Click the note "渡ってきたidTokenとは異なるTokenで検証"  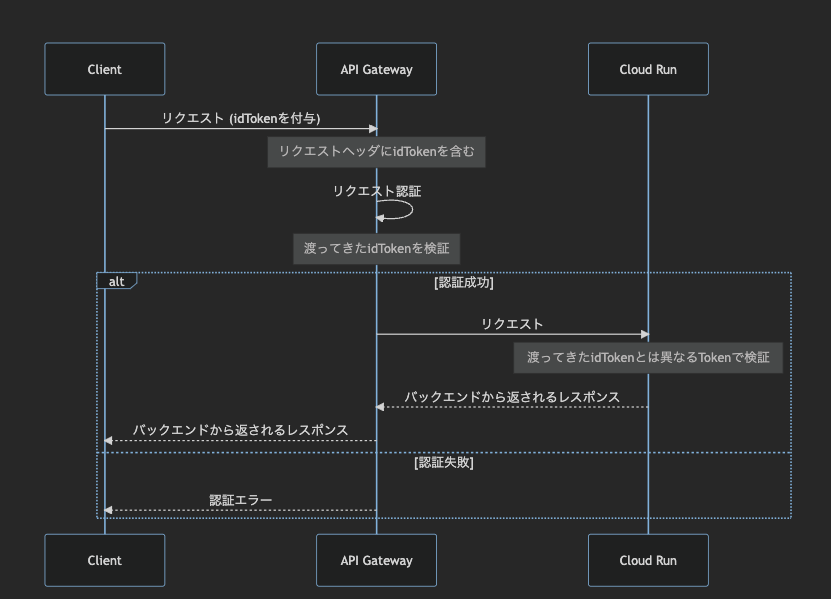[x=648, y=358]
